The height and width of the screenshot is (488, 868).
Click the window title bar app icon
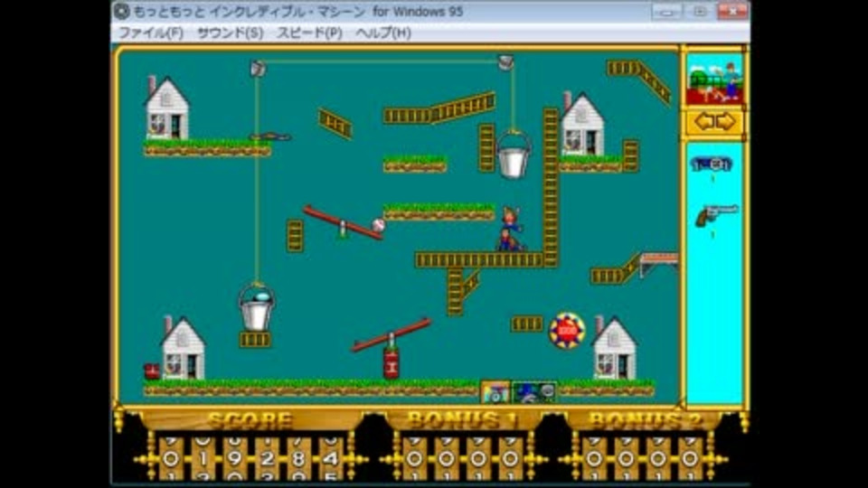point(122,11)
